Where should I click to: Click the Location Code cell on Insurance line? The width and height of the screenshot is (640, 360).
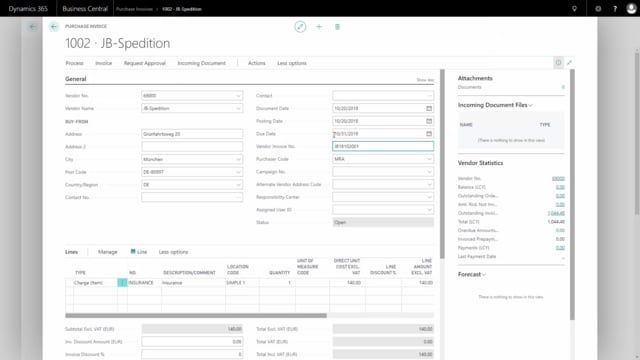point(242,282)
